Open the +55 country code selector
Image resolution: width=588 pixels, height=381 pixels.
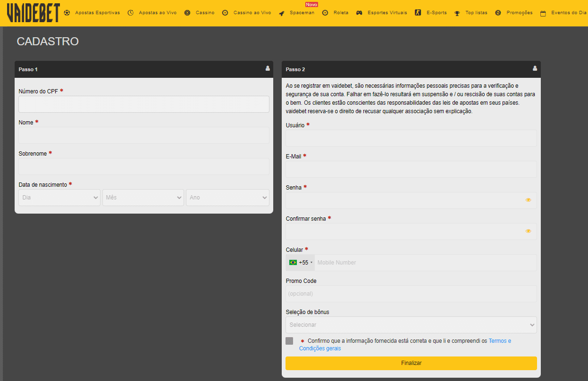[x=301, y=263]
